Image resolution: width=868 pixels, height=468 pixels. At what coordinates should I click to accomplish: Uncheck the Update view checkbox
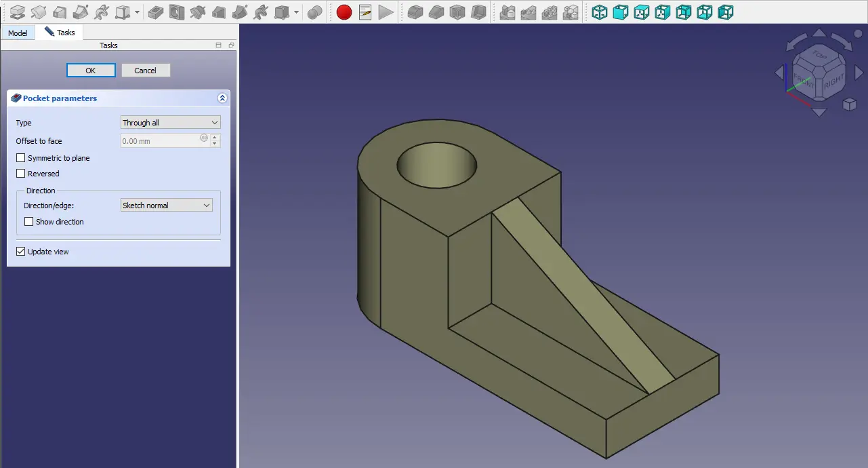21,252
